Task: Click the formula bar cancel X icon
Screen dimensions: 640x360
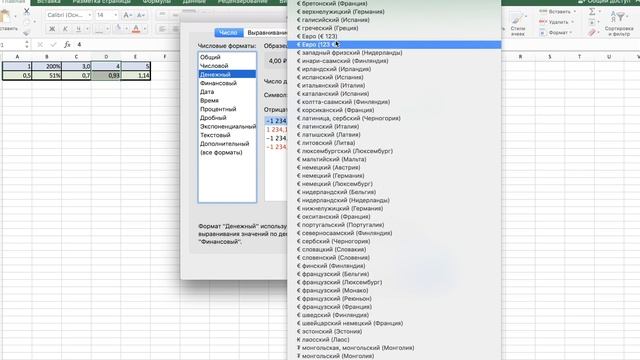Action: [40, 44]
